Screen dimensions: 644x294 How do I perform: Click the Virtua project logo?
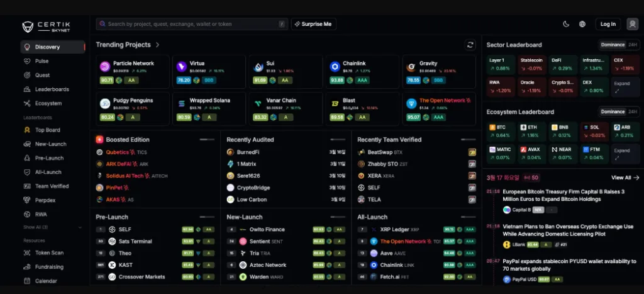(x=182, y=67)
